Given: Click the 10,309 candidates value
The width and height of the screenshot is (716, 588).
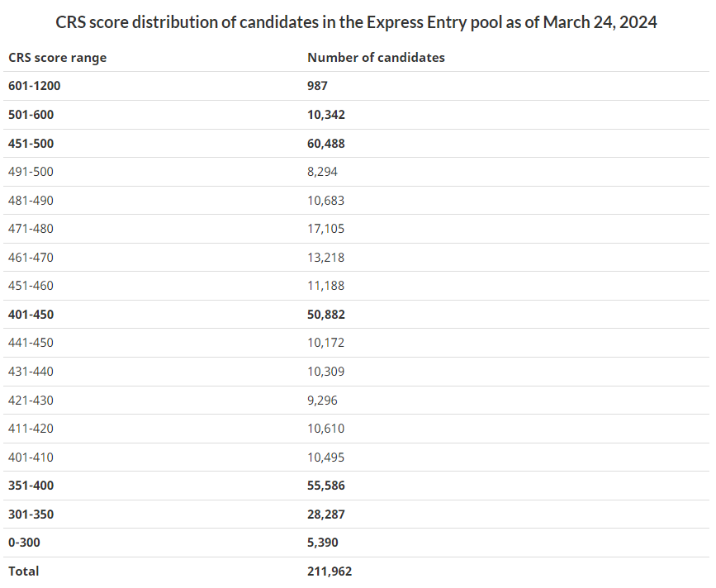Looking at the screenshot, I should (x=325, y=372).
